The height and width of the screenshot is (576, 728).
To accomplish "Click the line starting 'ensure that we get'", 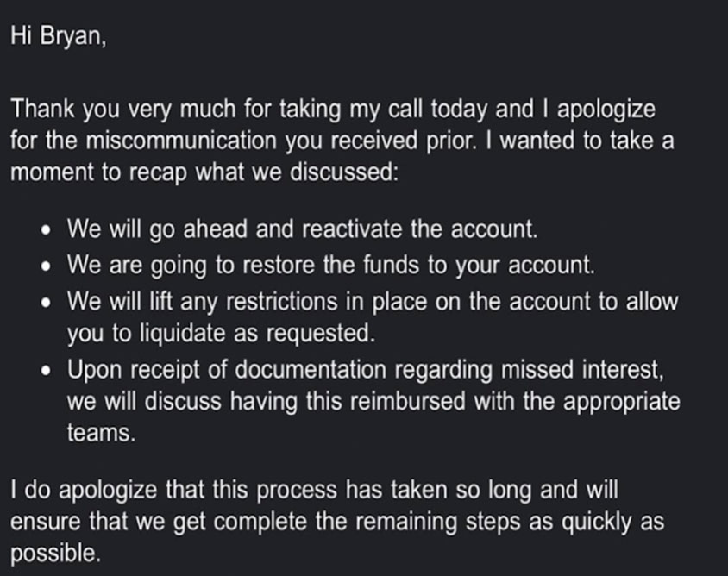I will pos(337,523).
